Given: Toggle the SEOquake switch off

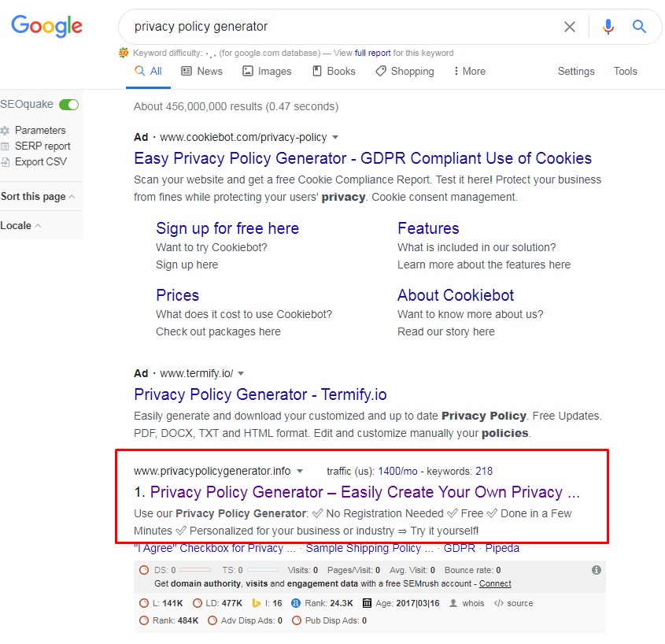Looking at the screenshot, I should point(69,105).
